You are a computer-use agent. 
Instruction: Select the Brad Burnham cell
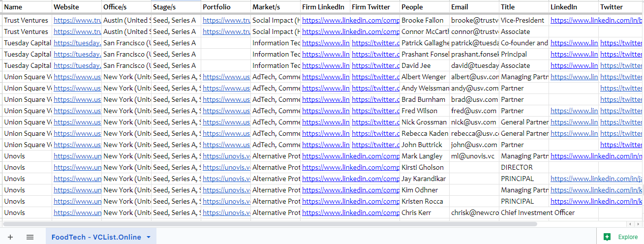pyautogui.click(x=425, y=99)
